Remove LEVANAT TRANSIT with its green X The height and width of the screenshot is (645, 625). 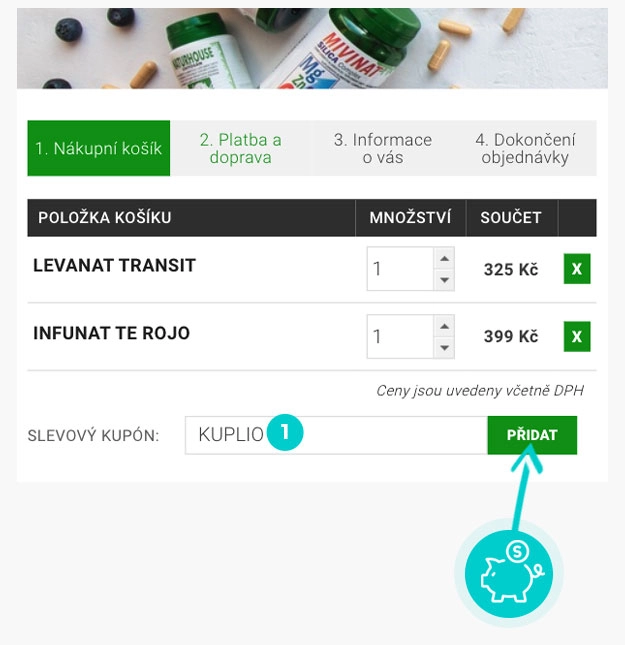click(577, 270)
